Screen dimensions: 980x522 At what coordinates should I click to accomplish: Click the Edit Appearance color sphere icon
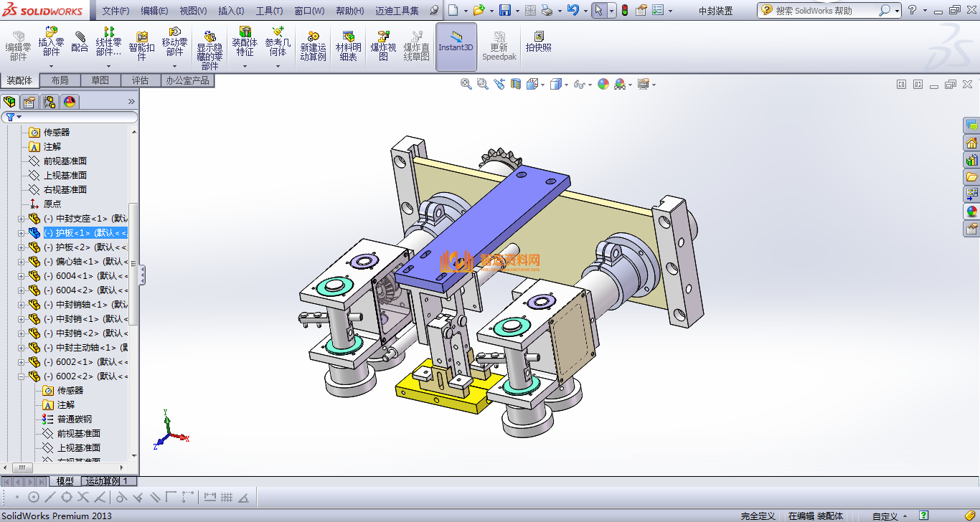603,84
